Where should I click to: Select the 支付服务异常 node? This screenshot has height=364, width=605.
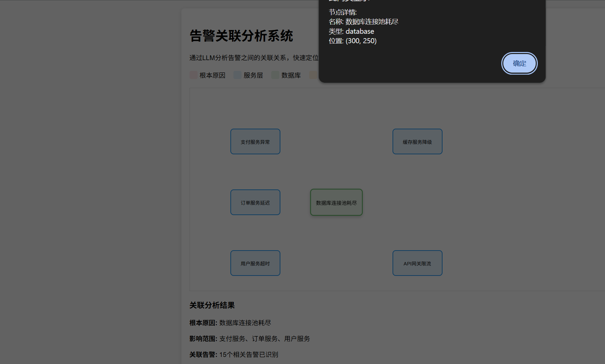pos(255,141)
